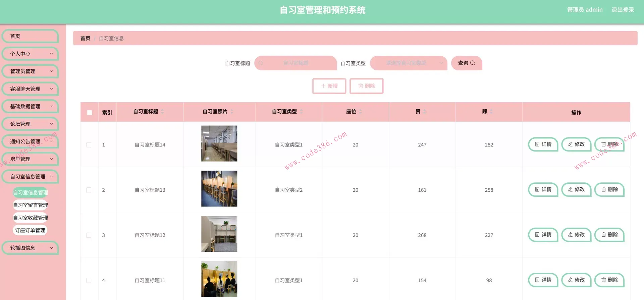Select the checkbox for row 自习室标题11
The width and height of the screenshot is (644, 300).
pyautogui.click(x=89, y=281)
